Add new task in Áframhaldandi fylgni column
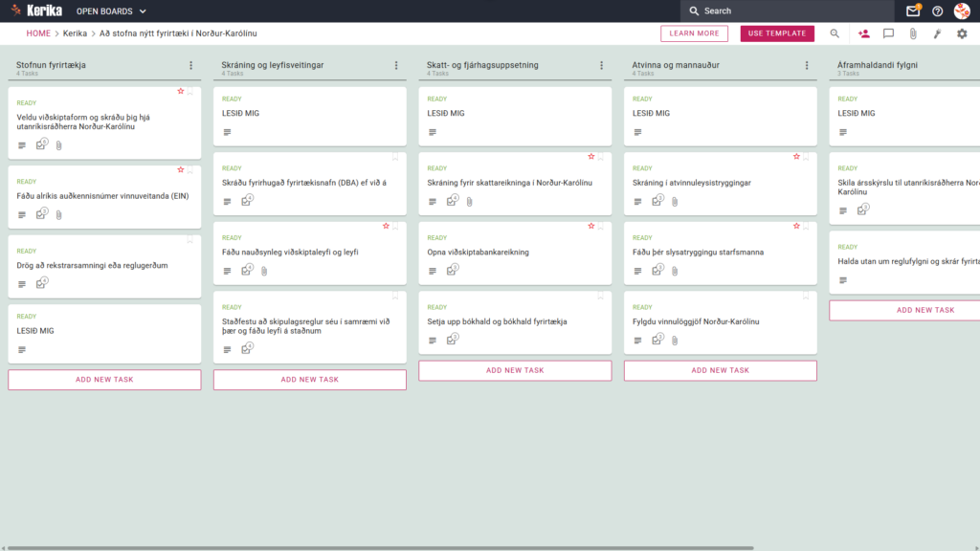The image size is (980, 551). pyautogui.click(x=904, y=311)
